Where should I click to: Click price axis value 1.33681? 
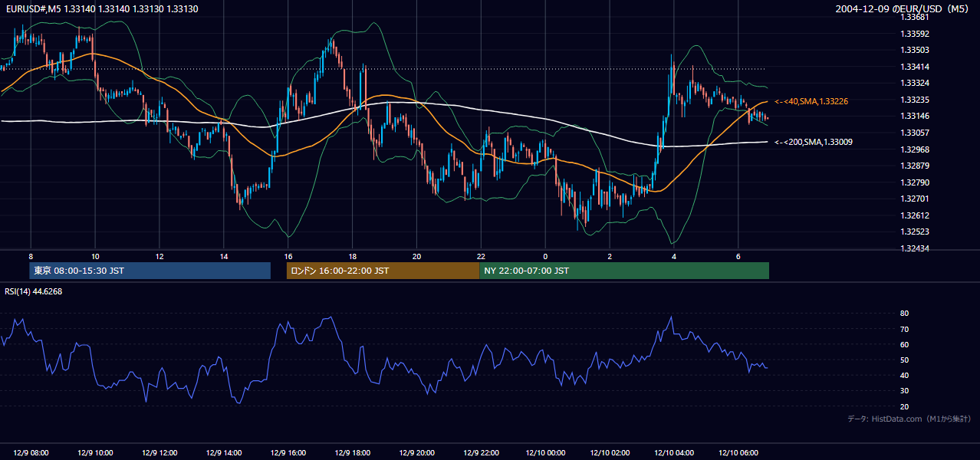[x=915, y=17]
